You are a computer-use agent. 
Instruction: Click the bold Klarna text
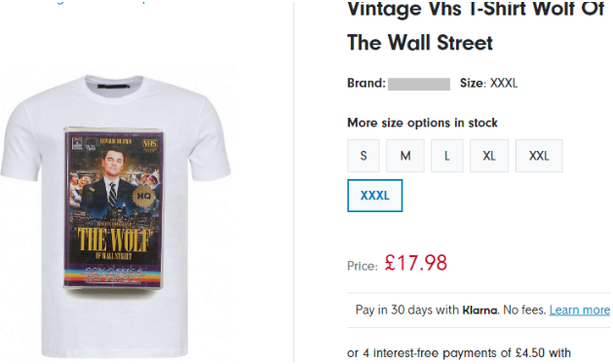(x=480, y=310)
